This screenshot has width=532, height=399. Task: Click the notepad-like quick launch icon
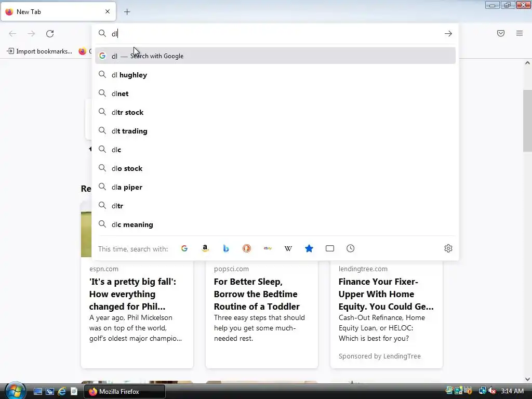(74, 391)
